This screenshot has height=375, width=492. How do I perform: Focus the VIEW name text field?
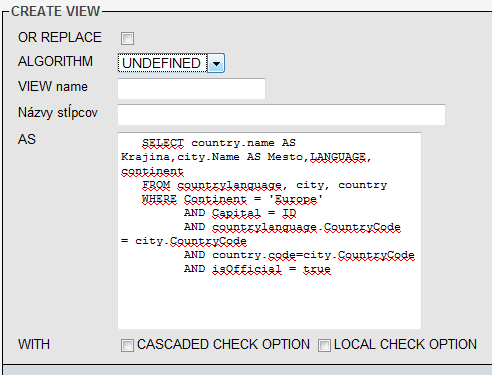(191, 88)
